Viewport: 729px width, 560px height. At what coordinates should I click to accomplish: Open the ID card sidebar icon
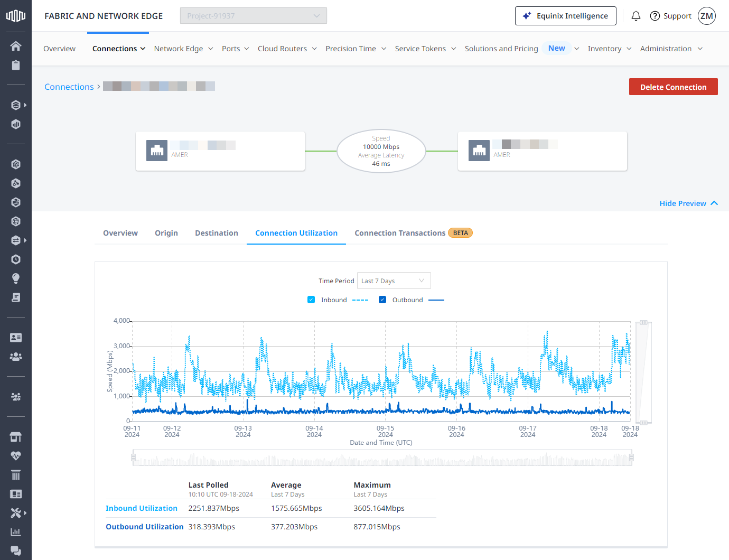click(x=16, y=338)
